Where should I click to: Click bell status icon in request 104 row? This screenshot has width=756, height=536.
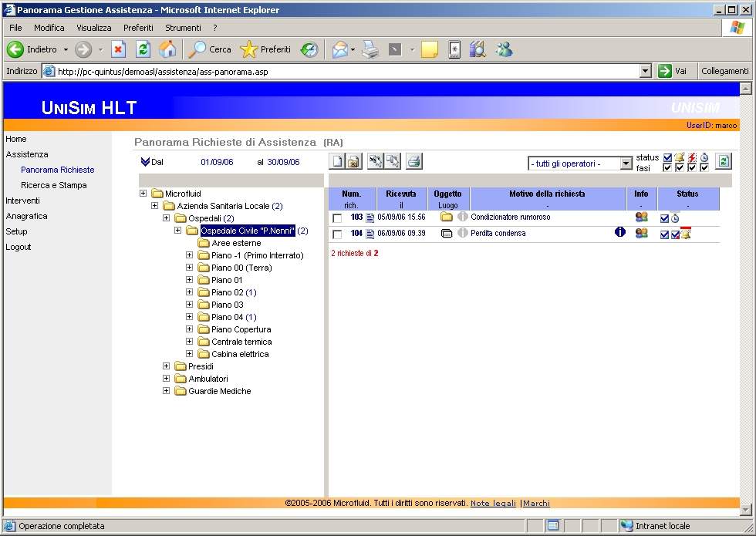click(686, 233)
